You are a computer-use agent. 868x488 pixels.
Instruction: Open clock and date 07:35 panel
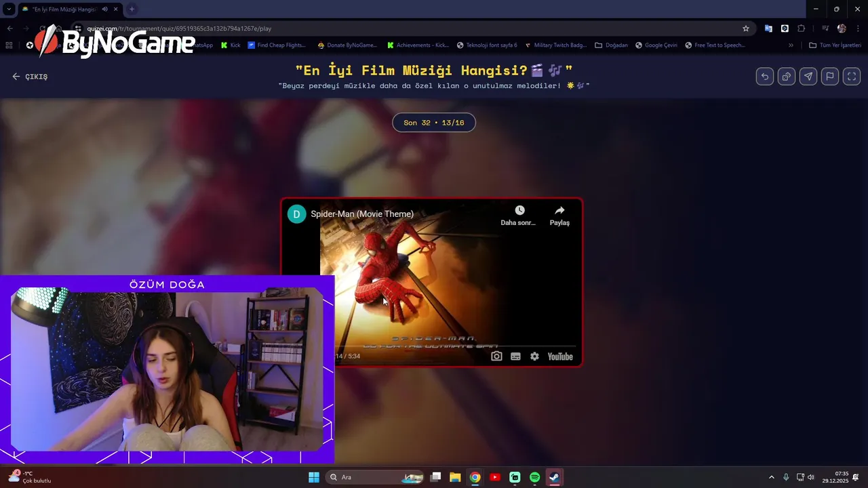click(x=835, y=477)
